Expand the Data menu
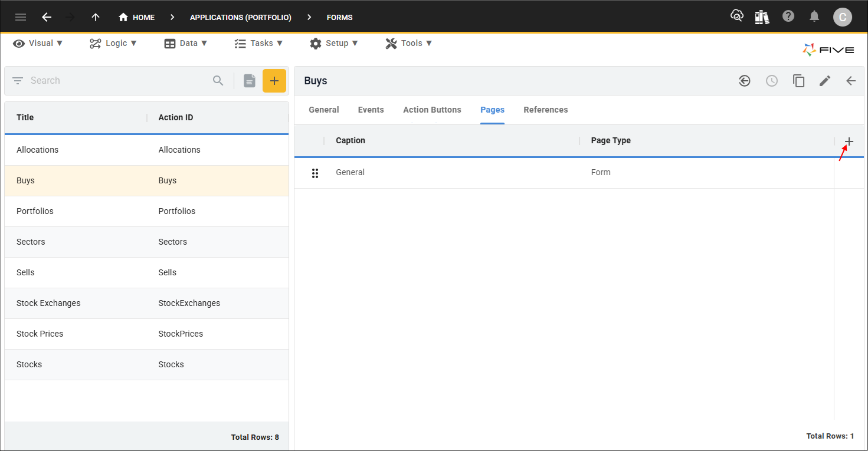Image resolution: width=868 pixels, height=451 pixels. click(x=186, y=43)
